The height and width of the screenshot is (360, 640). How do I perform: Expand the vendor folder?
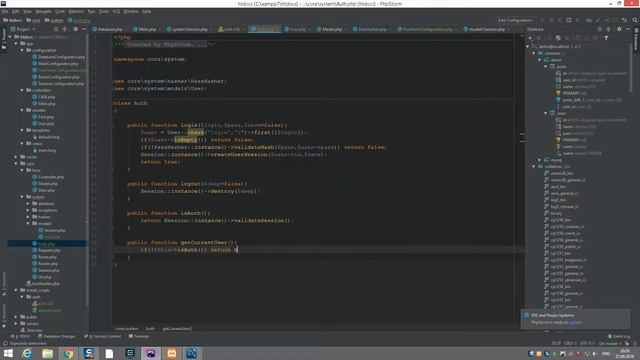coord(16,324)
